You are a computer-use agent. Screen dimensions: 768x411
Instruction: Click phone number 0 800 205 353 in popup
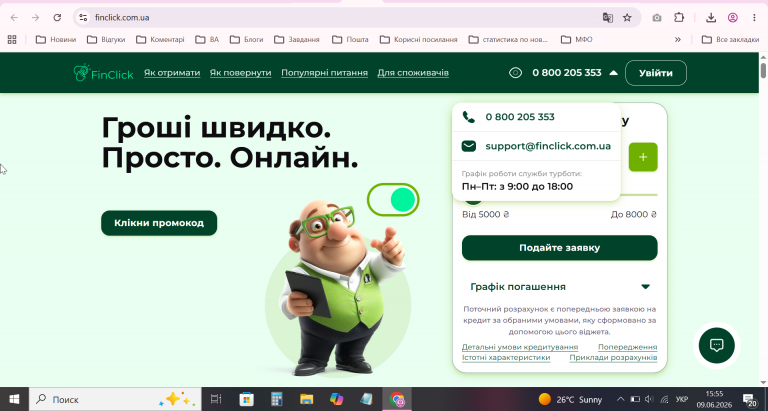pos(520,117)
